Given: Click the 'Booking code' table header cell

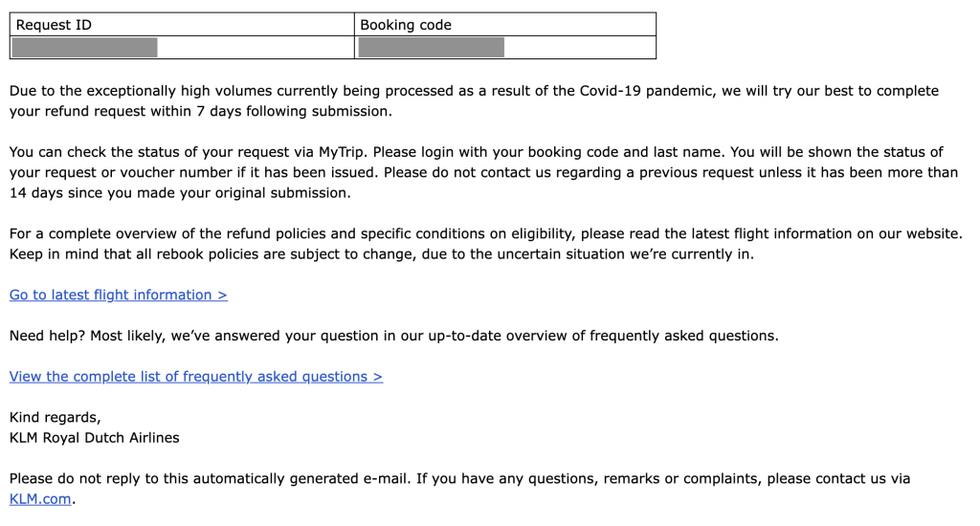Looking at the screenshot, I should [406, 25].
